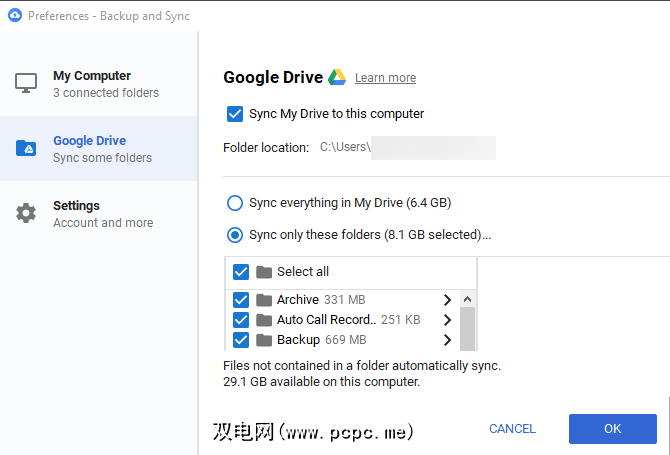Viewport: 670px width, 455px height.
Task: Click the My Computer monitor icon
Action: point(26,83)
